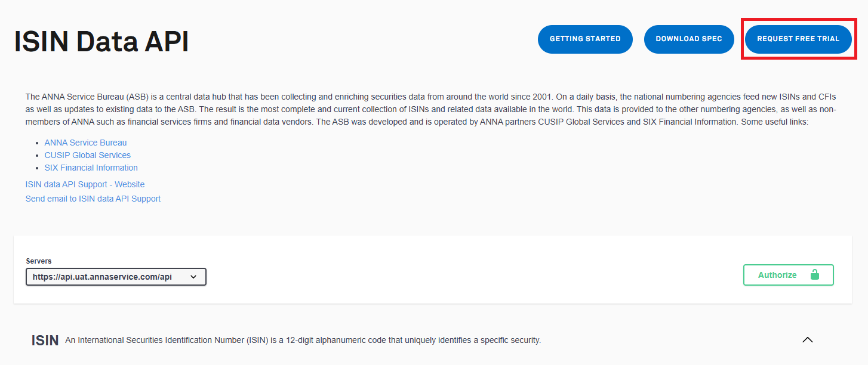Click the Getting Started button

[x=585, y=39]
